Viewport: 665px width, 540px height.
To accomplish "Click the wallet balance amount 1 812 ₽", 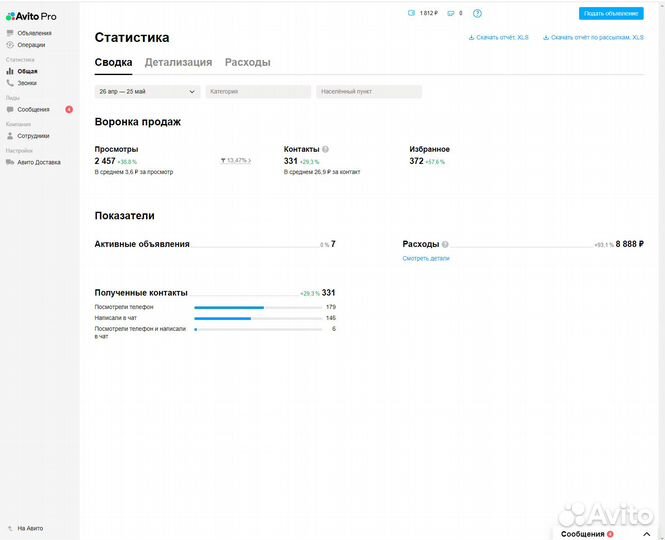I will coord(429,13).
